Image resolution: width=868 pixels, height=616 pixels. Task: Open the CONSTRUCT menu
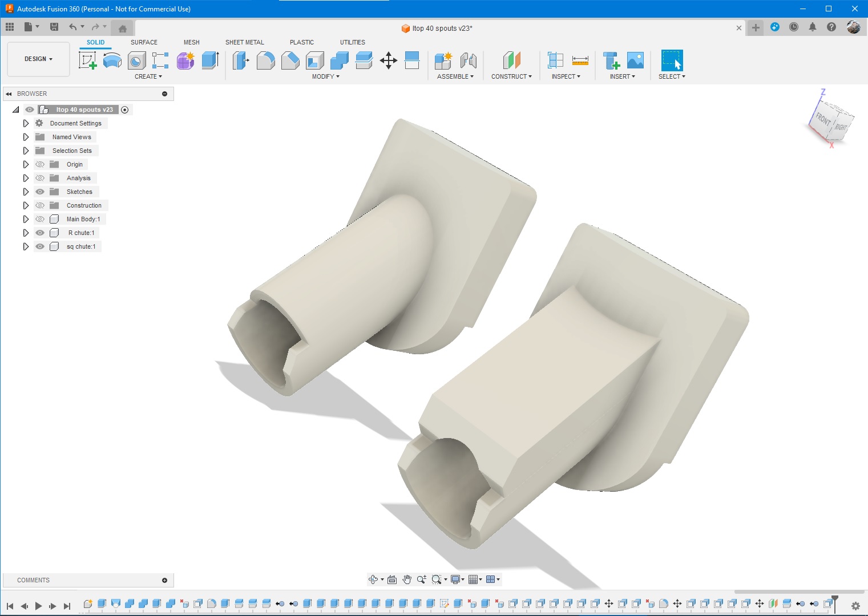pos(511,76)
